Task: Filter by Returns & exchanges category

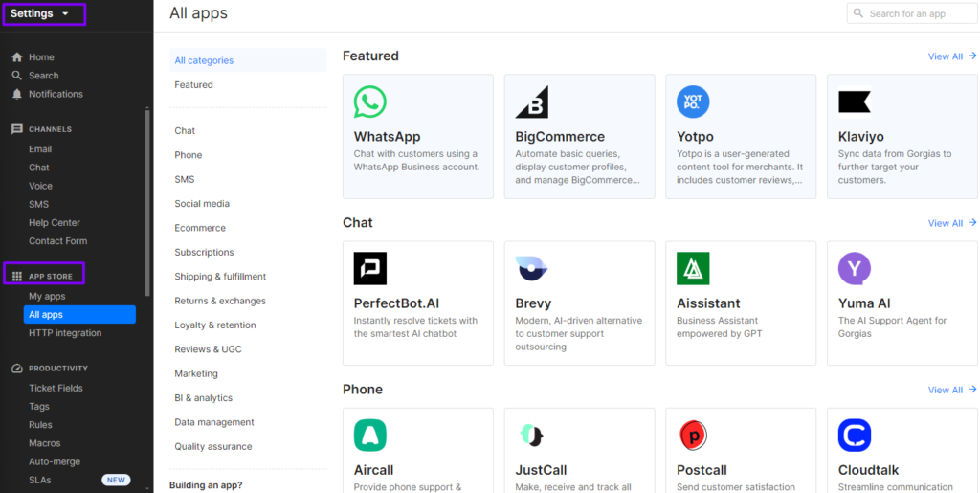Action: click(220, 302)
